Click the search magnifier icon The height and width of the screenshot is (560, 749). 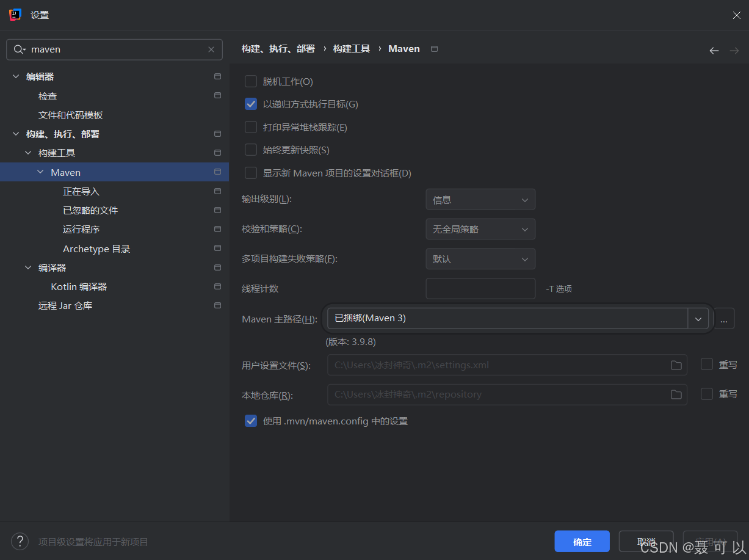tap(20, 49)
